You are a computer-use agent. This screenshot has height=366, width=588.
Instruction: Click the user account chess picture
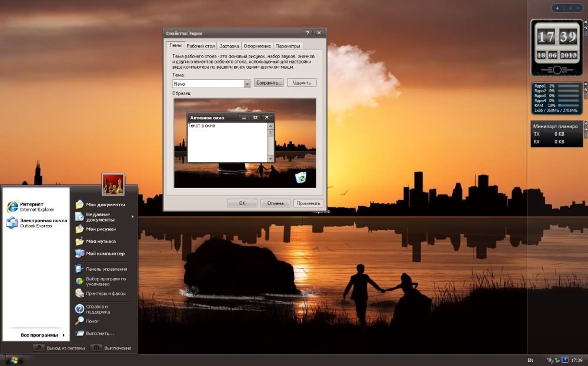113,184
